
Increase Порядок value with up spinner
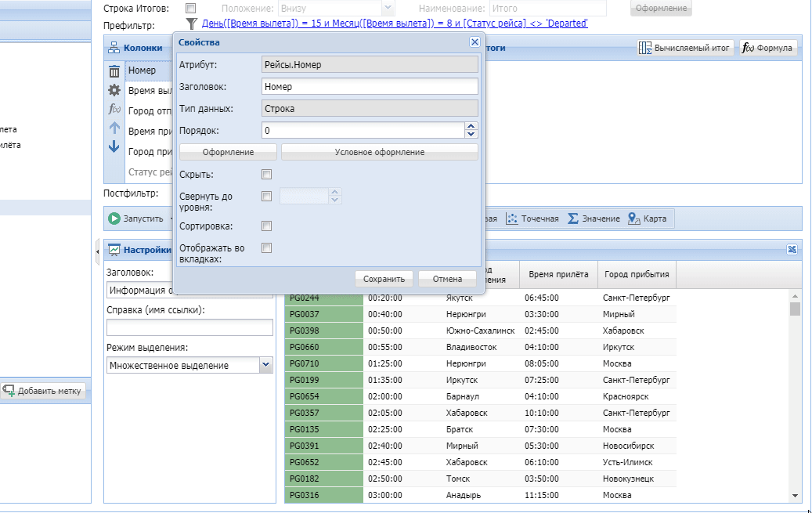coord(471,127)
